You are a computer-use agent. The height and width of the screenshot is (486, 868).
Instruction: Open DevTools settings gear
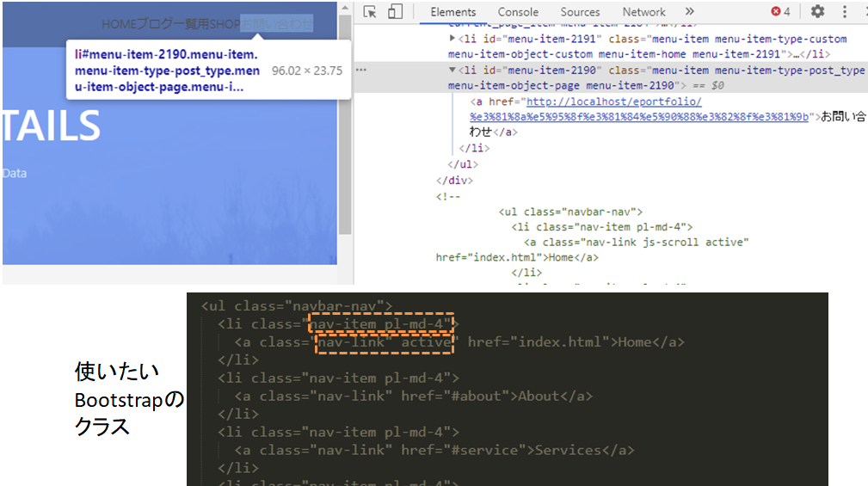click(817, 11)
